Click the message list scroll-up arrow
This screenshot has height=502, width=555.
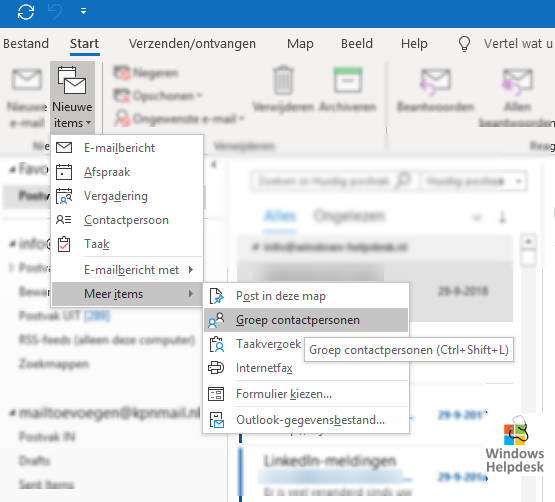tap(528, 241)
